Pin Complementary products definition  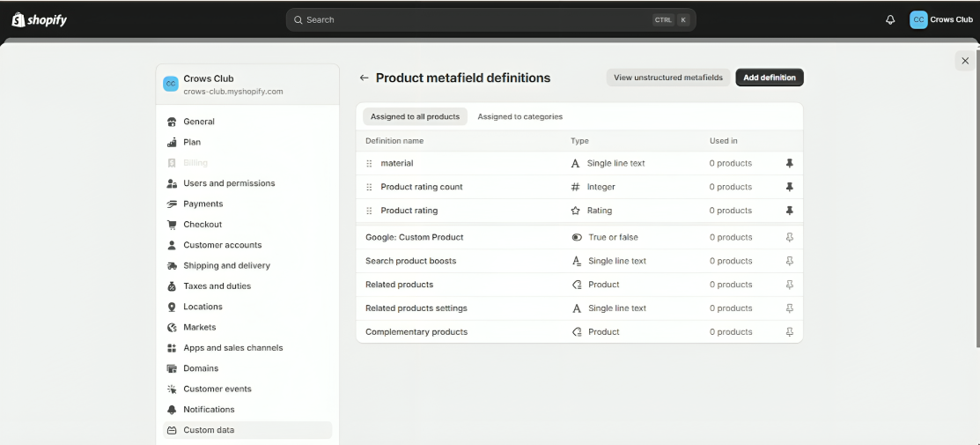(790, 332)
